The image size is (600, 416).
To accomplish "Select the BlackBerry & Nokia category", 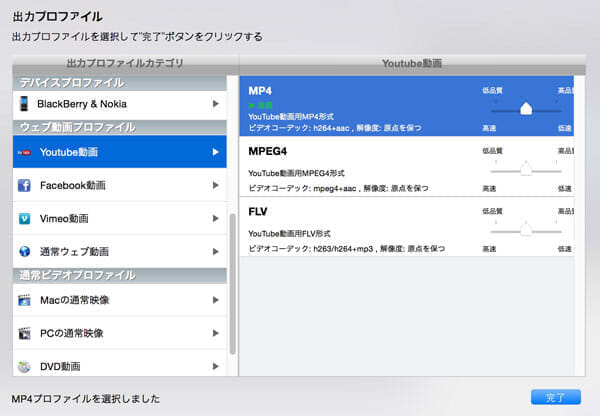I will pos(120,104).
